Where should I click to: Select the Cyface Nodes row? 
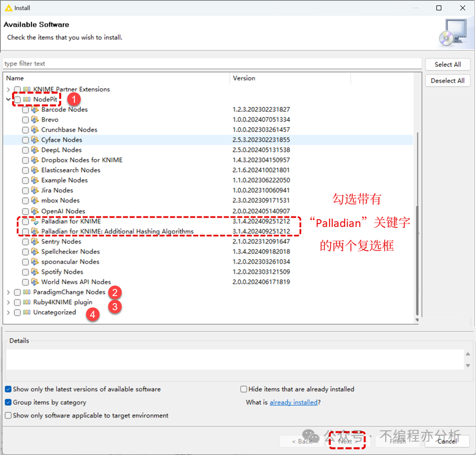tap(208, 140)
